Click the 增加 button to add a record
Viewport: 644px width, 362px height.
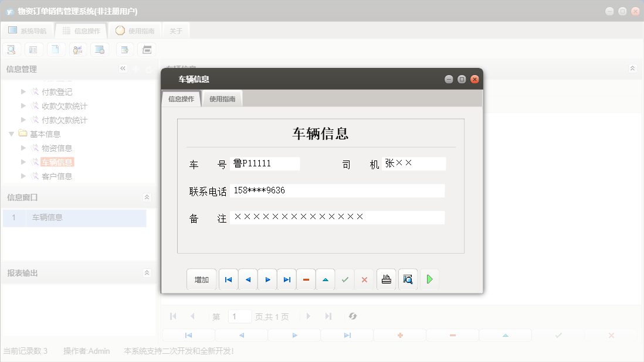(x=201, y=279)
